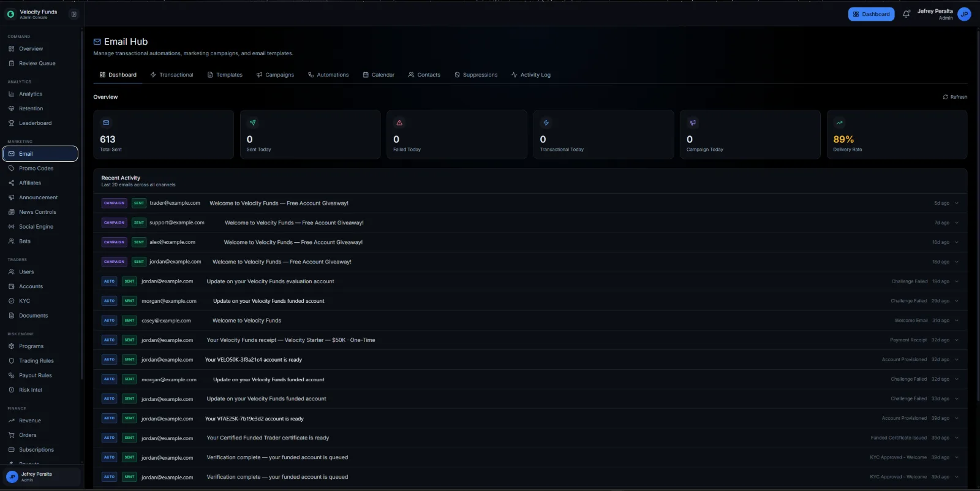Open the Suppressions tab
980x491 pixels.
[476, 75]
